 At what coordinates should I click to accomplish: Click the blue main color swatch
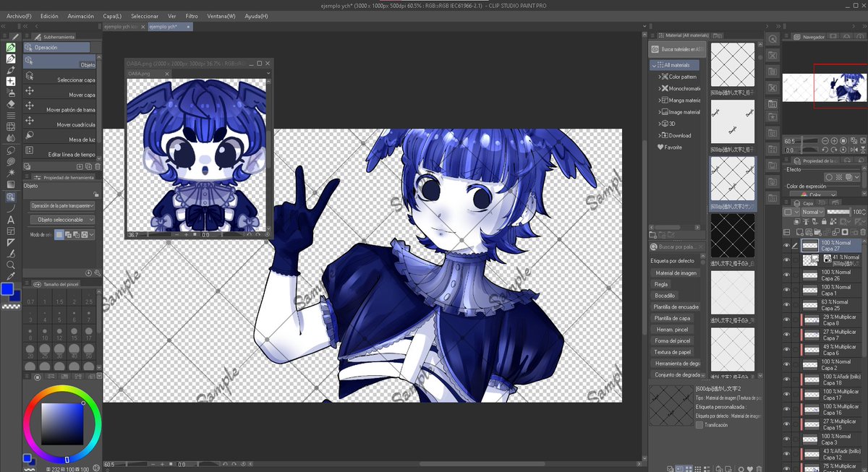coord(7,289)
